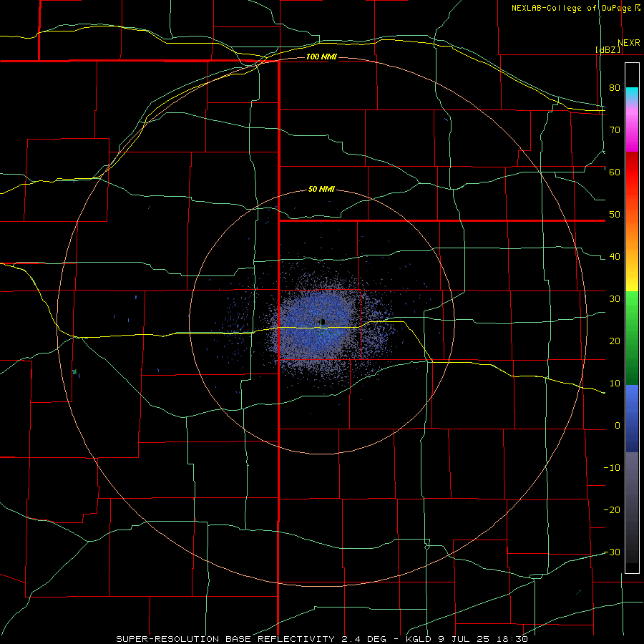Select the 100 NMI range ring label
The height and width of the screenshot is (644, 644).
[321, 57]
